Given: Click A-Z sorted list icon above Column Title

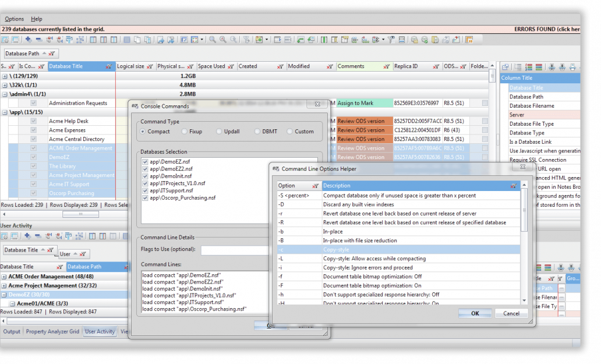Looking at the screenshot, I should tap(529, 67).
